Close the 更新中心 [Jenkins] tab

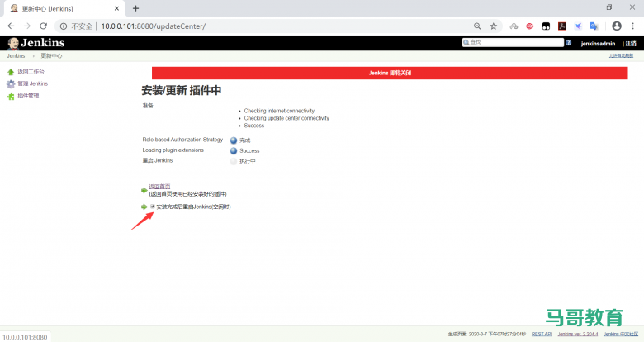coord(116,8)
